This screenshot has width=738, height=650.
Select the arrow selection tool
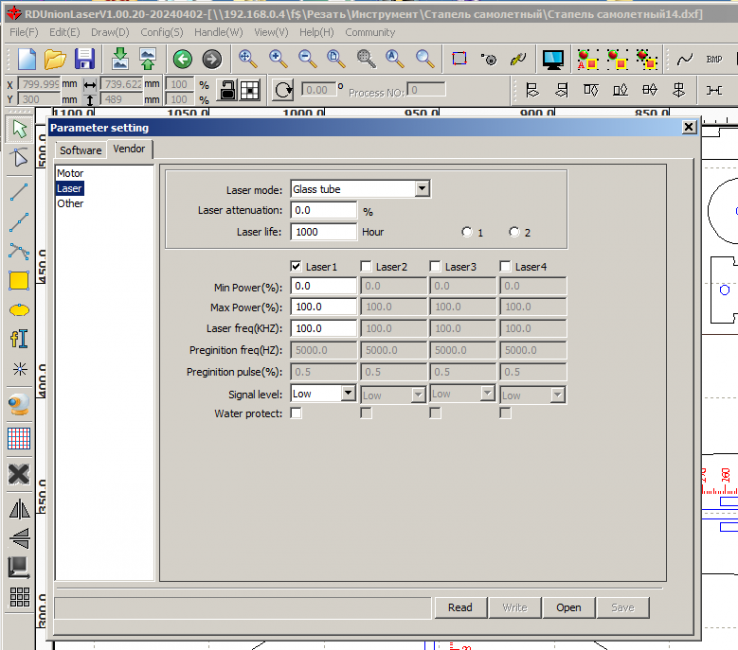coord(18,129)
